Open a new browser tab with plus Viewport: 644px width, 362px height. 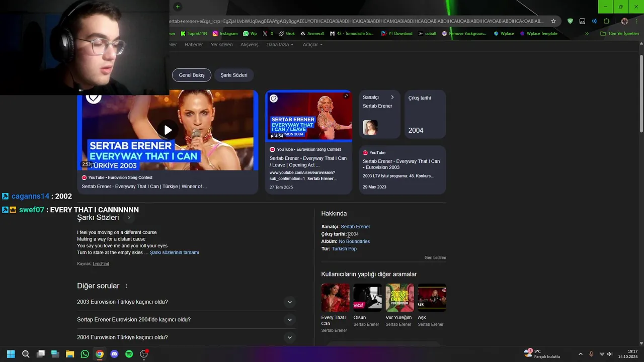(x=178, y=7)
